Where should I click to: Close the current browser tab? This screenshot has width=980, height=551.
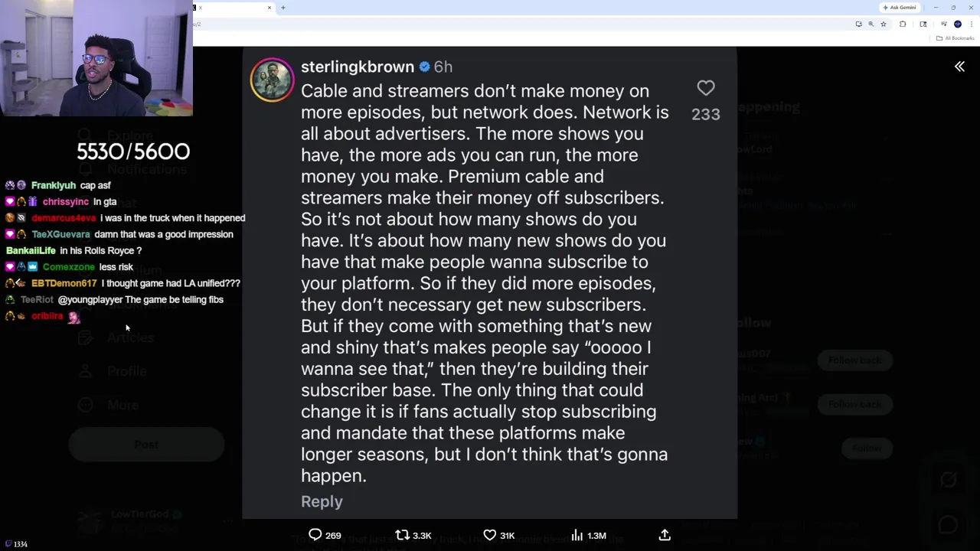pos(269,8)
